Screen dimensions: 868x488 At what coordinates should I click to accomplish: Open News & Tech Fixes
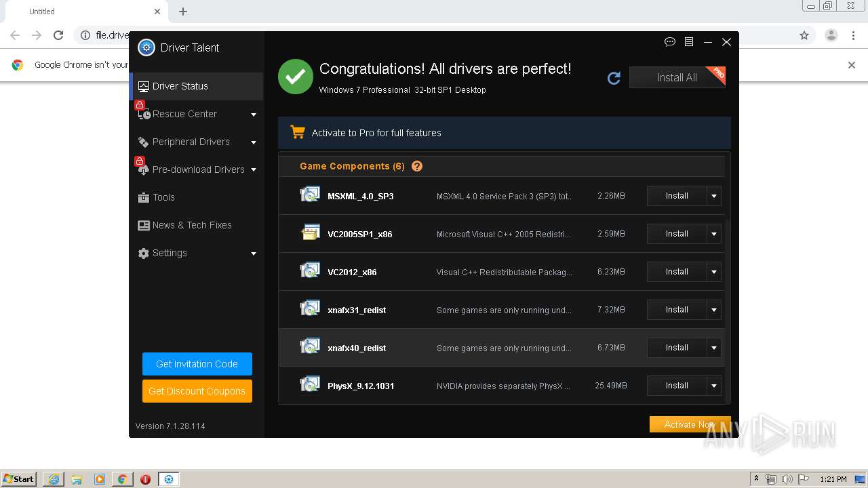196,225
